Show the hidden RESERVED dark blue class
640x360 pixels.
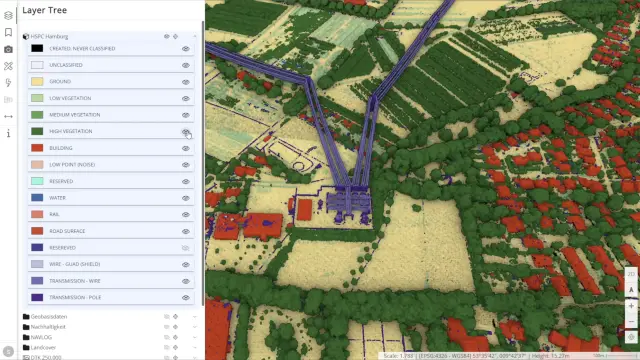[186, 248]
